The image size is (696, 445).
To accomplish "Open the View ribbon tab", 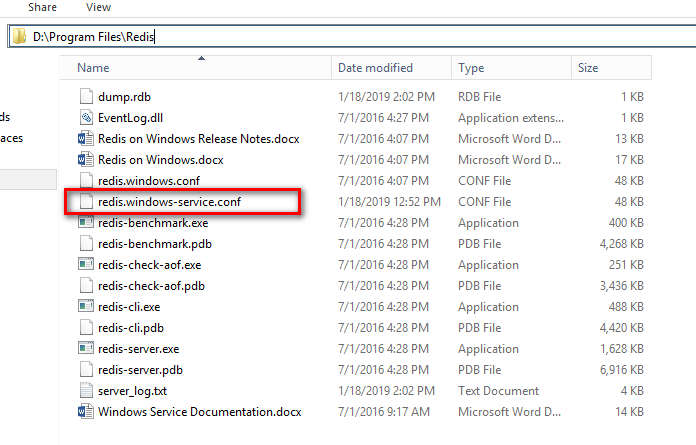I will click(98, 7).
